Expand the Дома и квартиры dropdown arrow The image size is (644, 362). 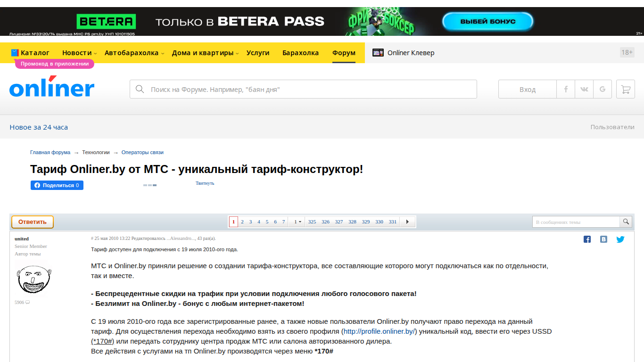coord(237,53)
